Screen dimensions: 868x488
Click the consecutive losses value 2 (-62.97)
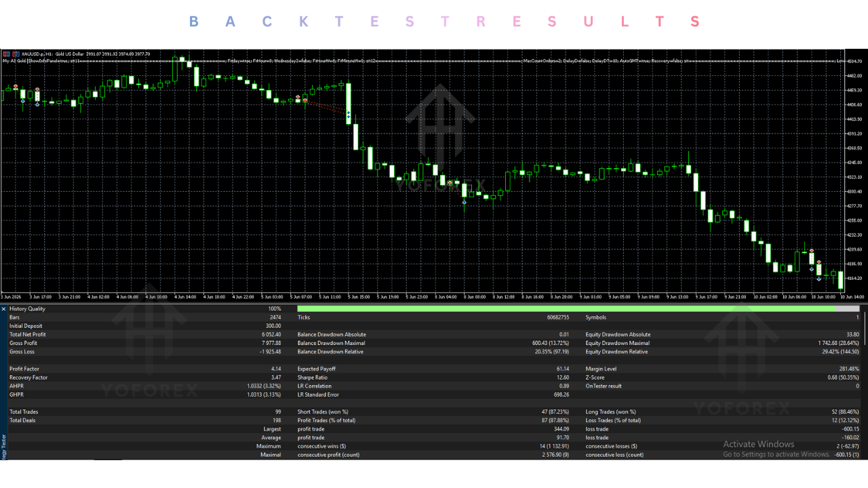[847, 447]
